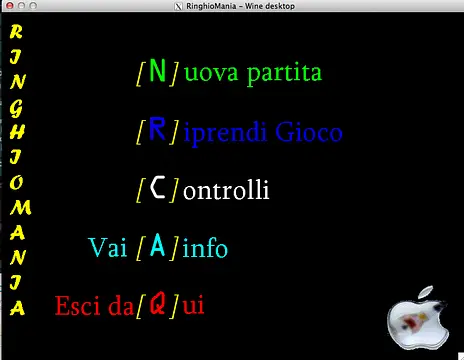Click the cyan A key letter
Screen dimensions: 464x360
point(158,245)
